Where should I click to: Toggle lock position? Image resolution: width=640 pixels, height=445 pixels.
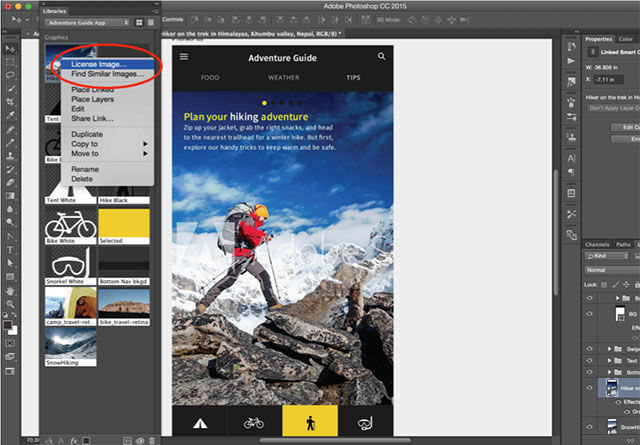point(626,284)
